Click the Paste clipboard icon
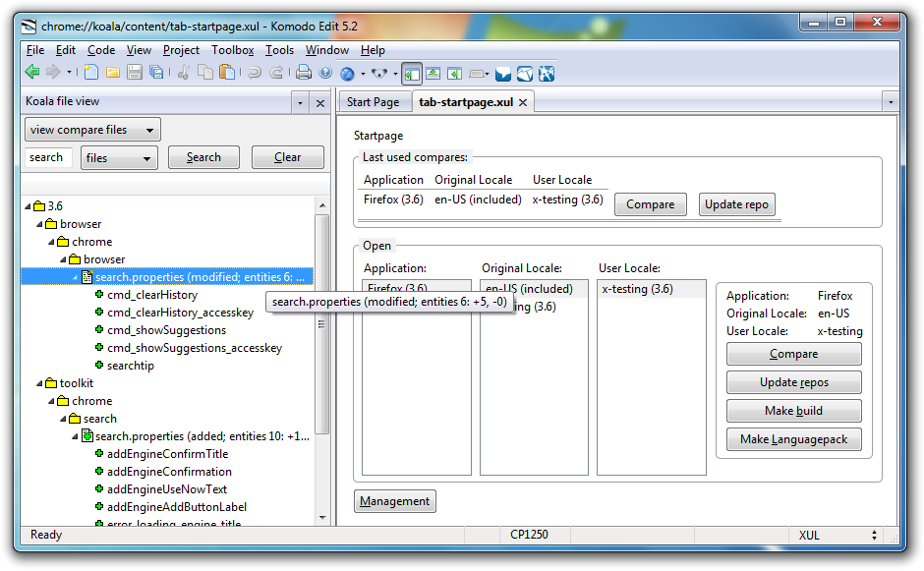The image size is (924, 571). (227, 73)
